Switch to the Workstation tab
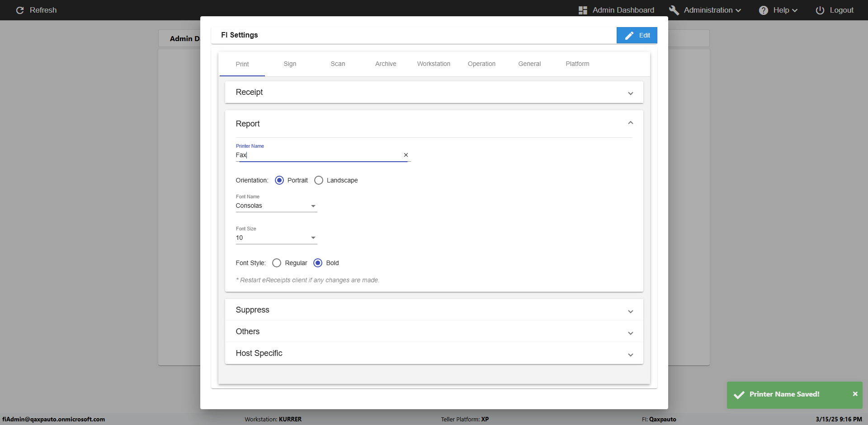868x425 pixels. pos(434,64)
